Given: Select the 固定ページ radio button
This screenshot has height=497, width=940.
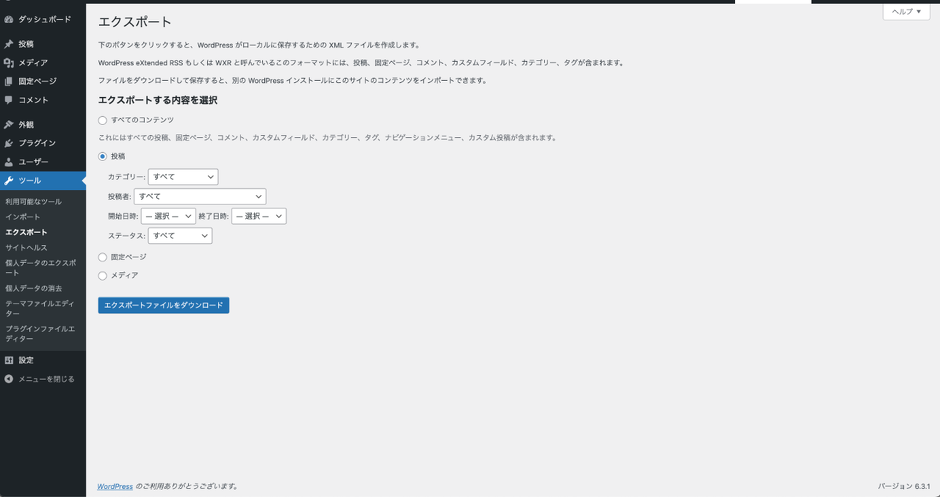Looking at the screenshot, I should pyautogui.click(x=103, y=257).
